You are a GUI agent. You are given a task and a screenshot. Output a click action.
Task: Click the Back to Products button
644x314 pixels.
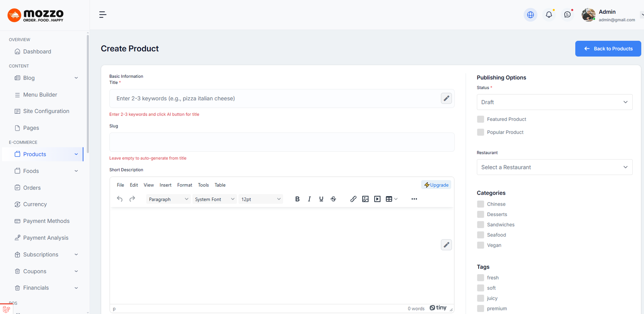[x=608, y=49]
